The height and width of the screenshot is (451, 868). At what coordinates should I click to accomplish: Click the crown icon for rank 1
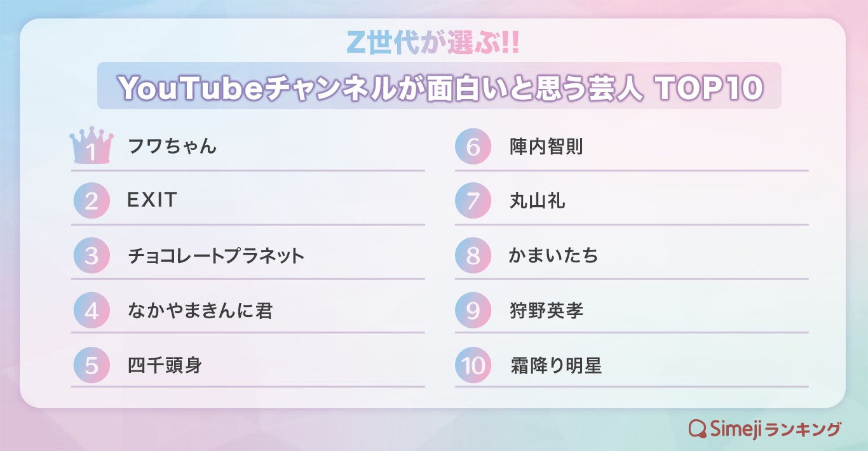tap(92, 145)
